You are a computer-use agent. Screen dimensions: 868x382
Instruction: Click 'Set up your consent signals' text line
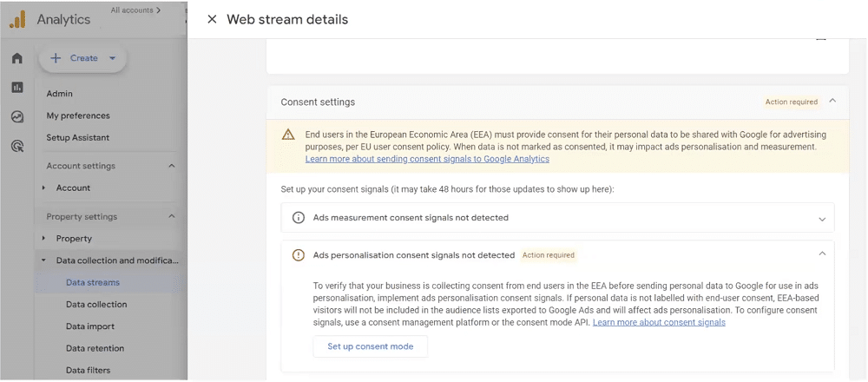coord(448,189)
